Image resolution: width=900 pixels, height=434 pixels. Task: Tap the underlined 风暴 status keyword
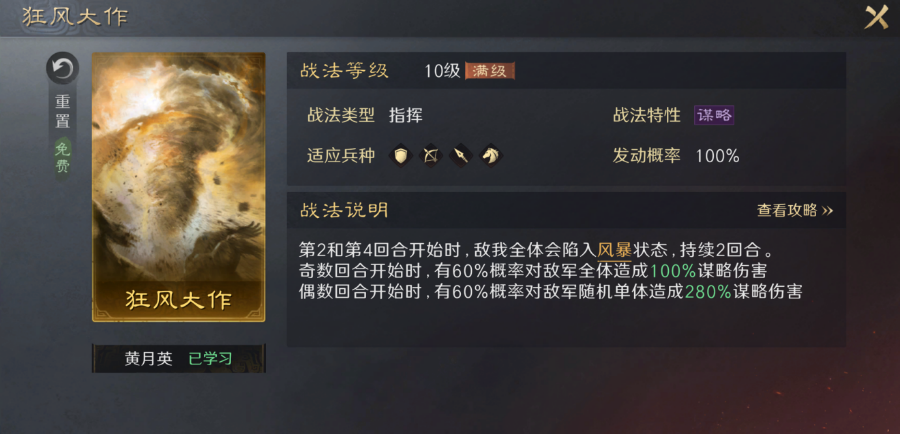coord(615,250)
